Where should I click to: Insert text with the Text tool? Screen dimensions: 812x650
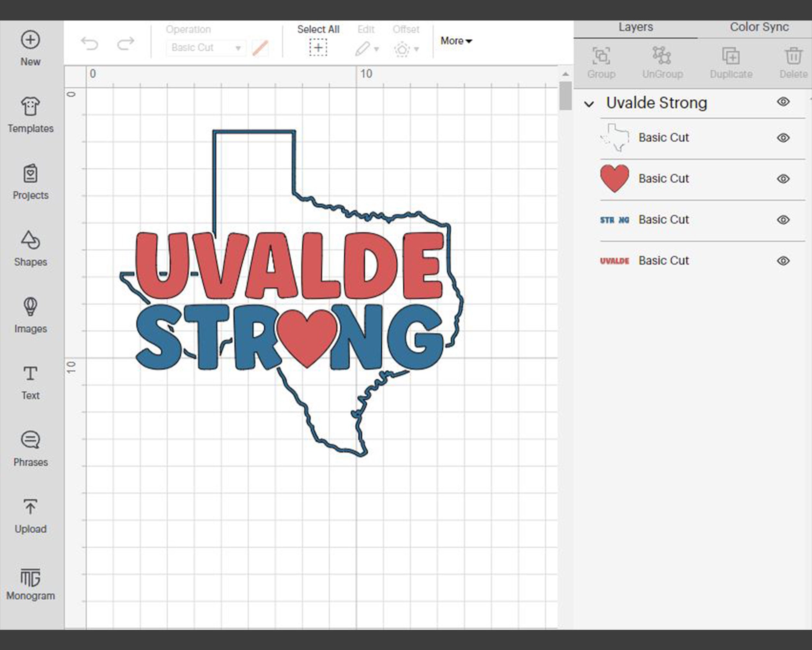30,379
